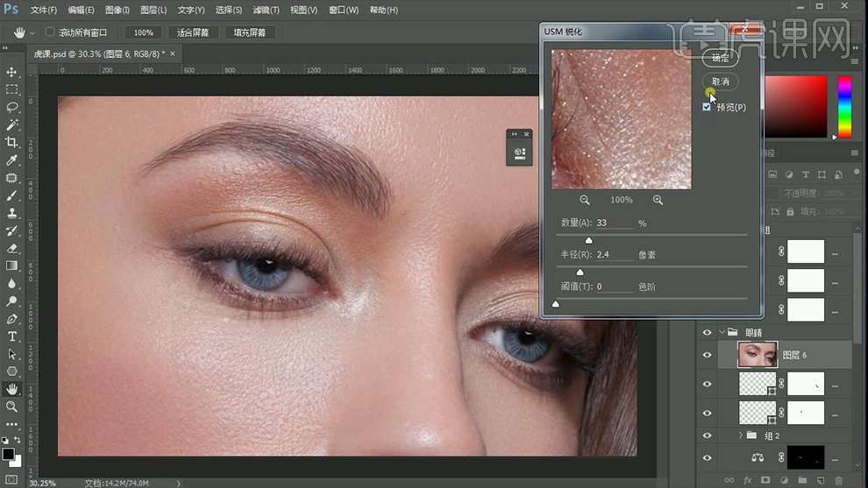Select the Eraser tool
Image resolution: width=868 pixels, height=488 pixels.
point(12,248)
